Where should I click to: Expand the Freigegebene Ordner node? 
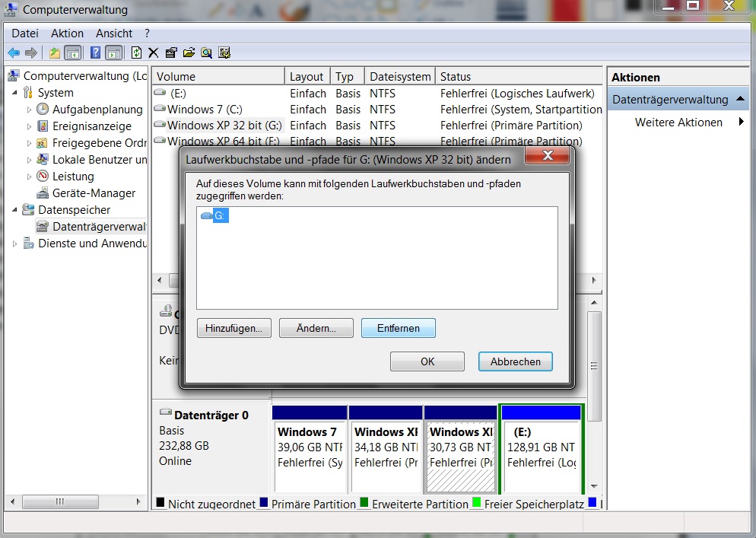click(x=29, y=143)
